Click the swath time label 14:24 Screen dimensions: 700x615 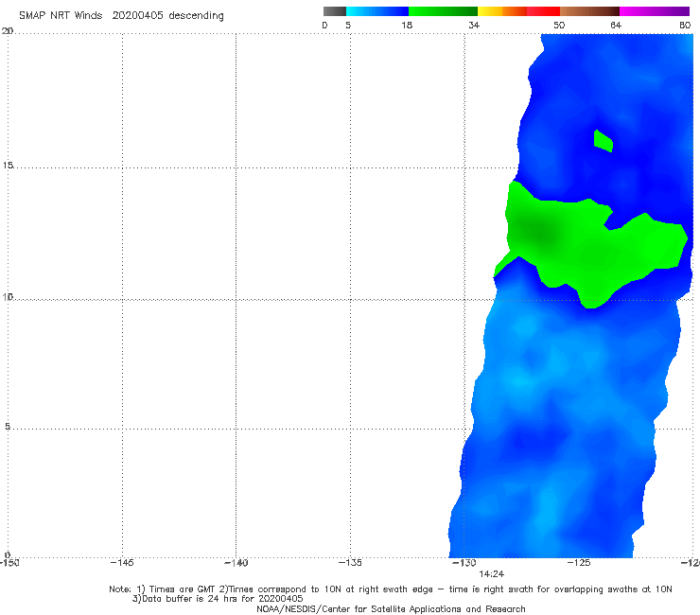click(492, 574)
